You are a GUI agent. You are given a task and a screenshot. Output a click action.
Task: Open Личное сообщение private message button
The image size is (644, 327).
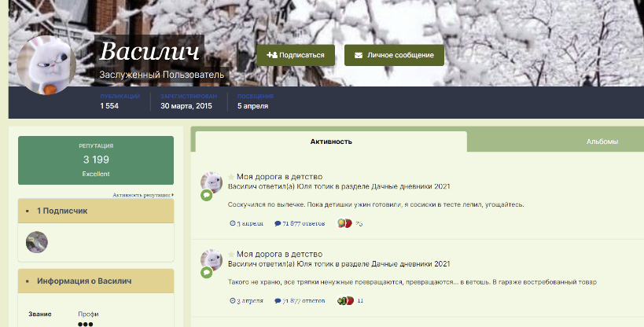[x=394, y=55]
